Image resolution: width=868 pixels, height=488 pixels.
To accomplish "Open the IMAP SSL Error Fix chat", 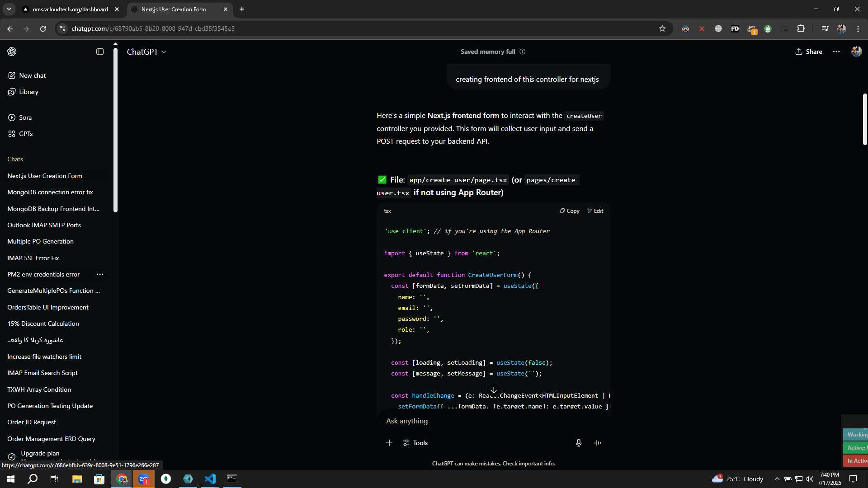I will point(33,258).
